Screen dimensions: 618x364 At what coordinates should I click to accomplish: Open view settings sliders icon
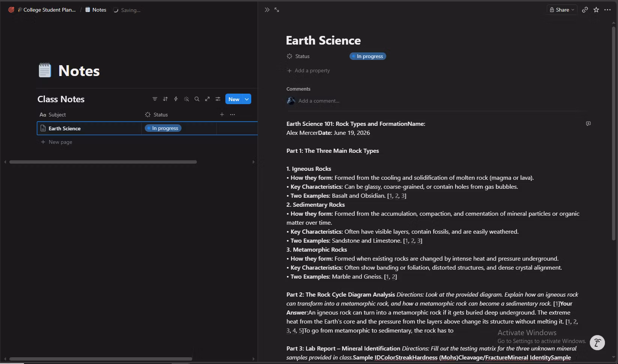pos(218,99)
